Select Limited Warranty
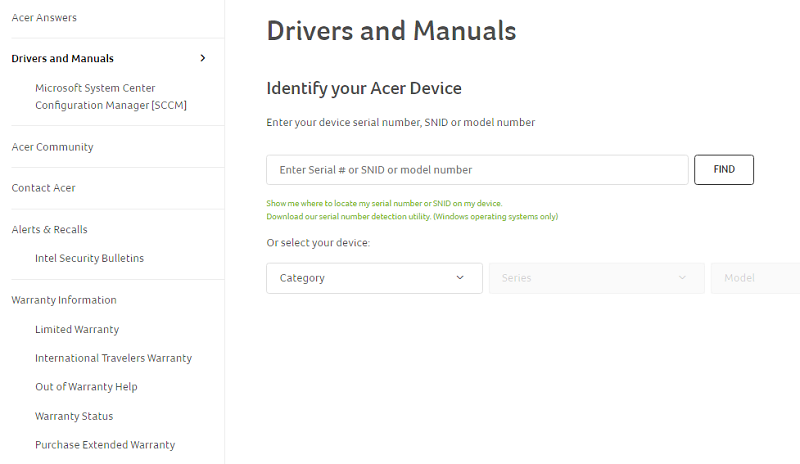Viewport: 800px width, 464px height. pos(77,329)
